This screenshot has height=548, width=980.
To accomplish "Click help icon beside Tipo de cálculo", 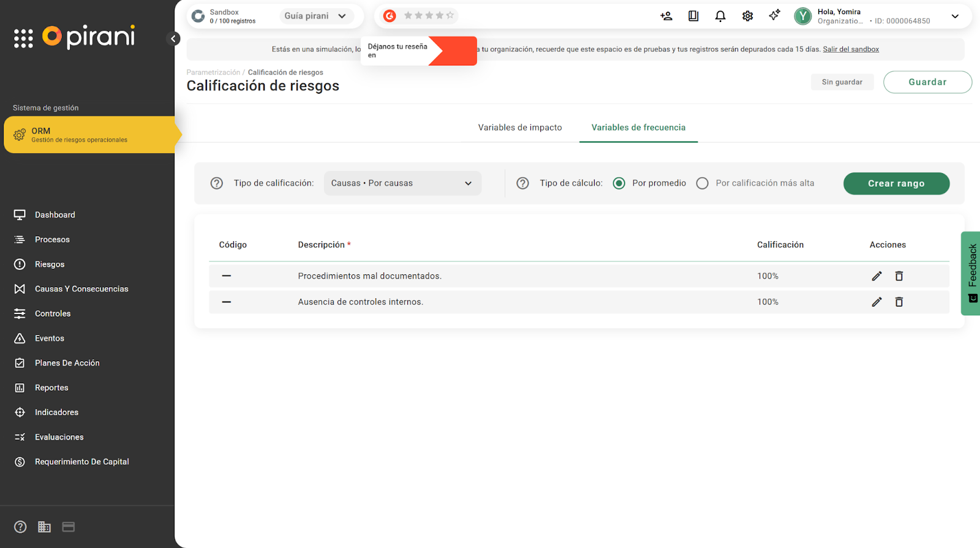I will point(522,183).
